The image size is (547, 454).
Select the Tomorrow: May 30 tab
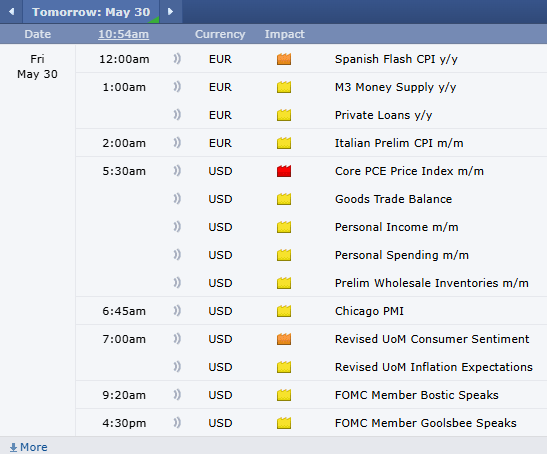pos(91,12)
